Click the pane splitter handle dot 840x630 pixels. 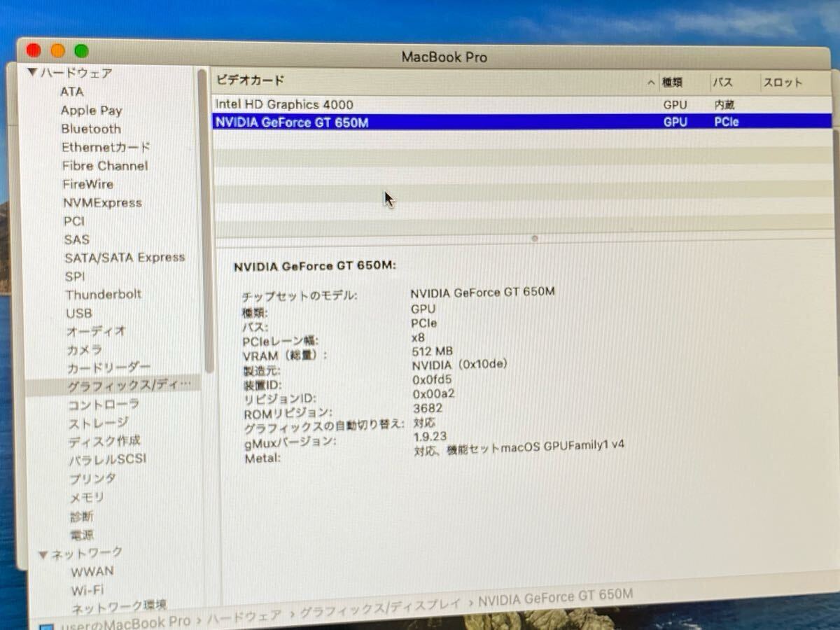535,239
